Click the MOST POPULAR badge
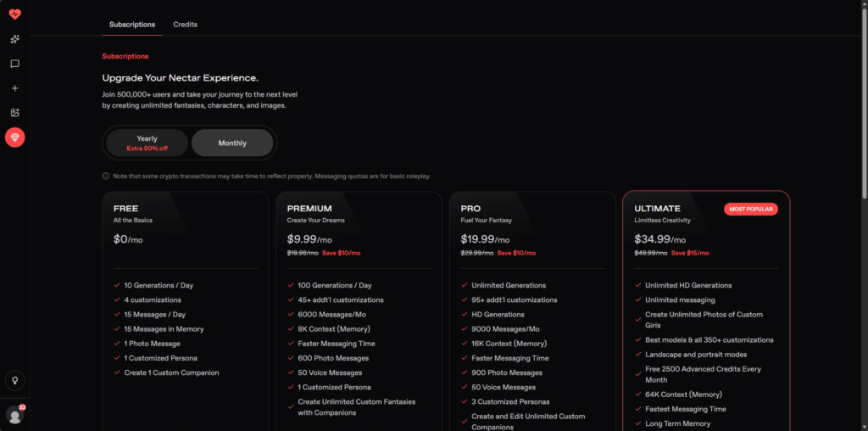Image resolution: width=868 pixels, height=431 pixels. (x=751, y=209)
